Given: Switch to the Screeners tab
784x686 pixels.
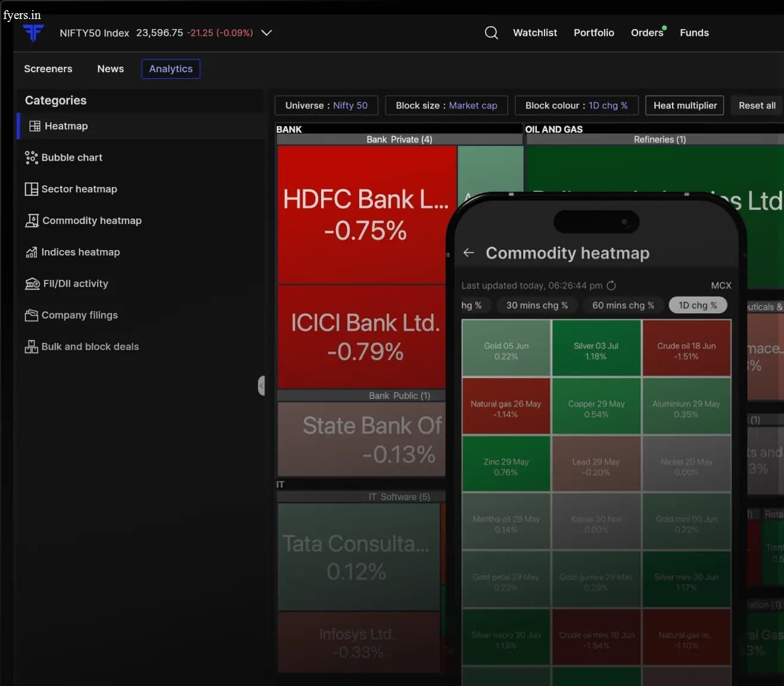Looking at the screenshot, I should [x=48, y=69].
